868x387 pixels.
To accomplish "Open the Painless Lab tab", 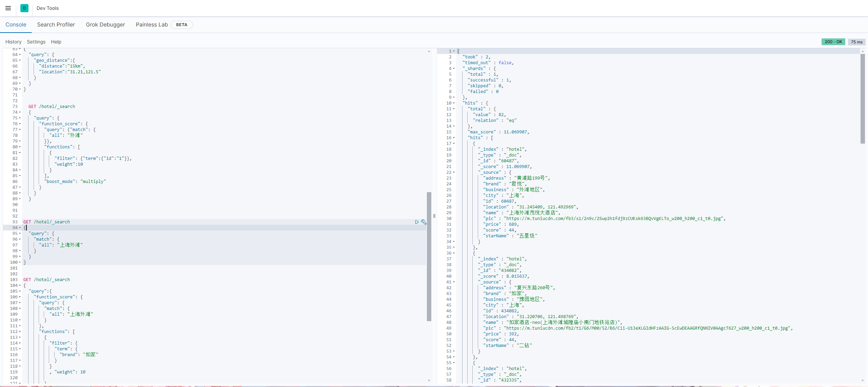I will click(x=152, y=24).
